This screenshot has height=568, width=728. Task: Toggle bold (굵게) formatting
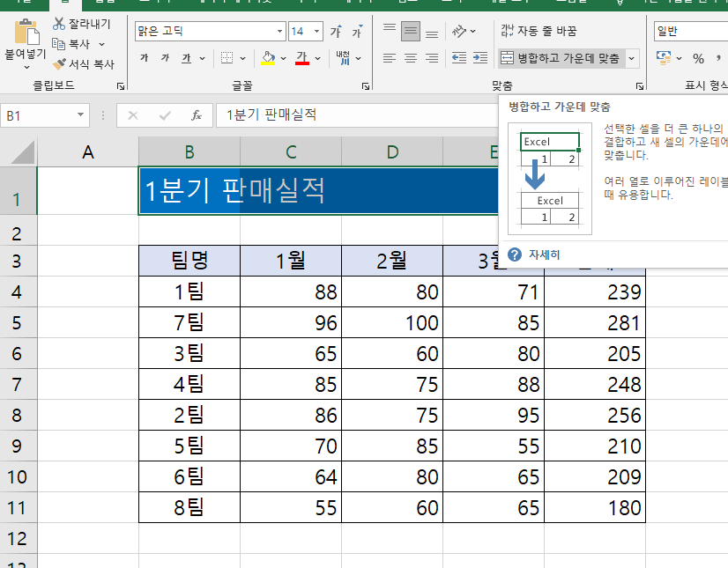(145, 58)
